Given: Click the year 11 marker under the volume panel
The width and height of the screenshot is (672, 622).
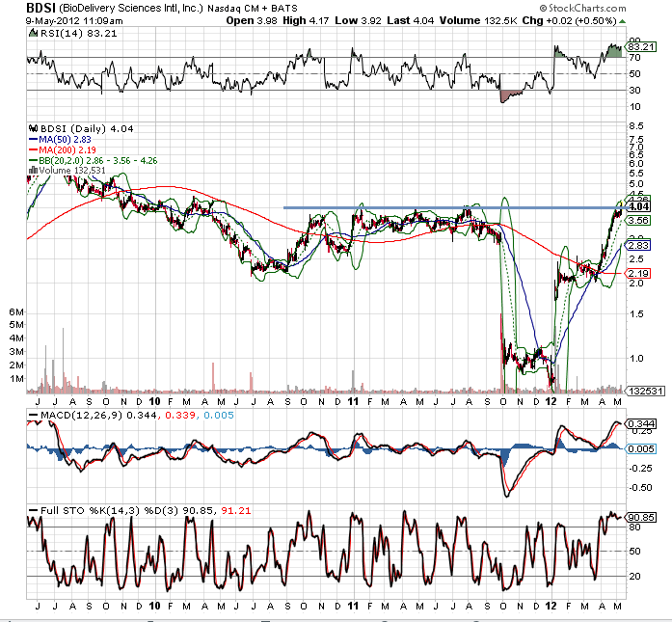Looking at the screenshot, I should tap(352, 402).
